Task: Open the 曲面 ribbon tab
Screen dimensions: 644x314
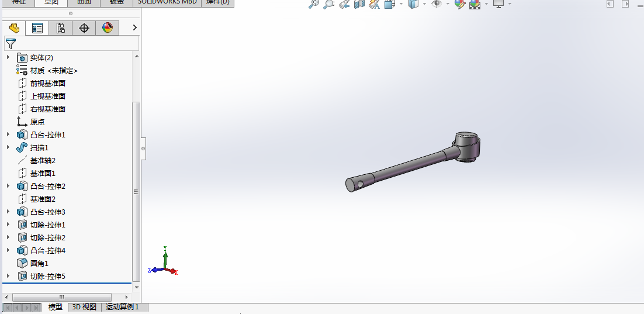Action: click(84, 2)
